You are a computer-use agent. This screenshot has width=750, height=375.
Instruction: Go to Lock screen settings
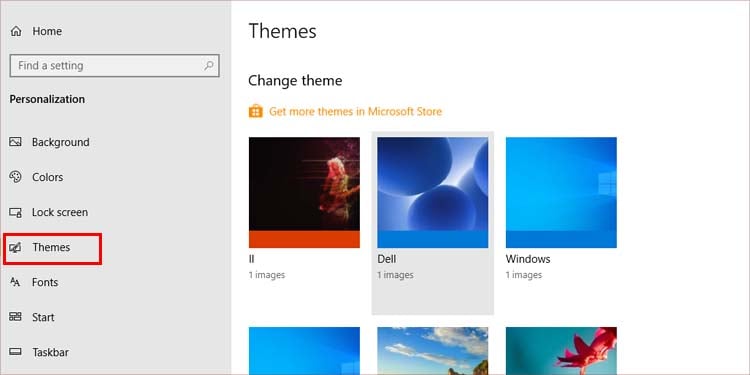point(60,212)
